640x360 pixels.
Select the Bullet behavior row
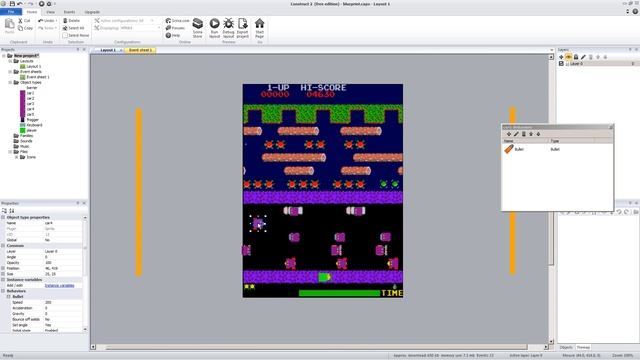coord(557,149)
